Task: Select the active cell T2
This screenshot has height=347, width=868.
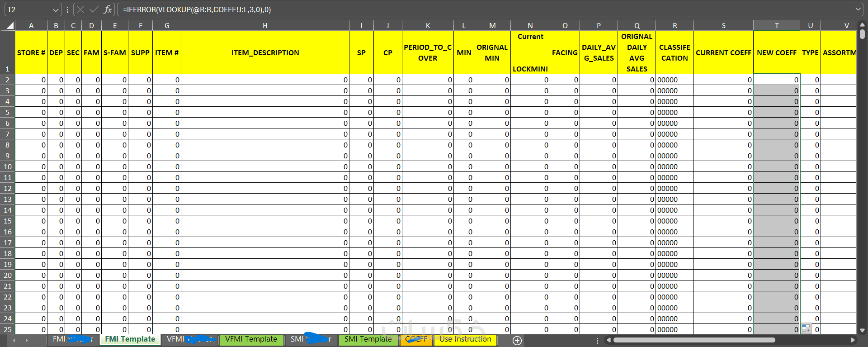Action: (777, 80)
